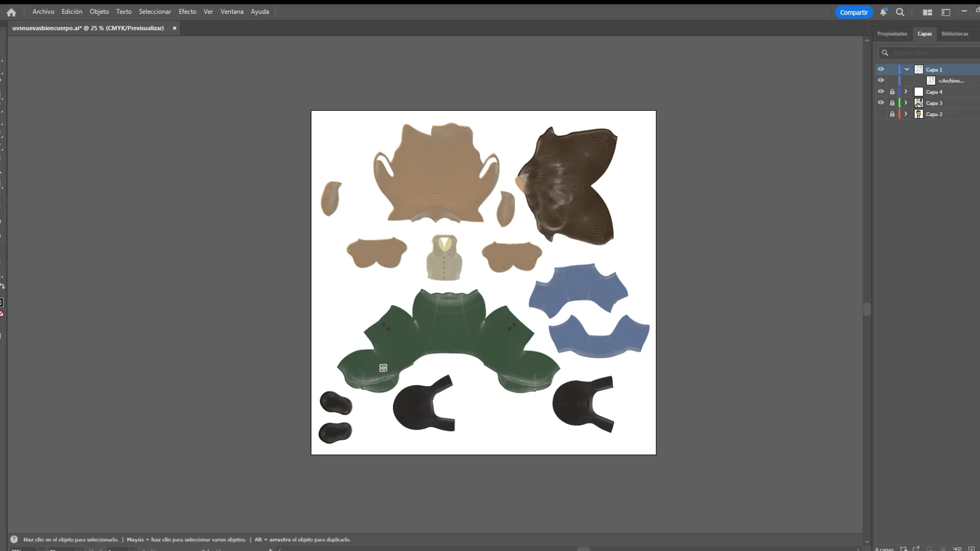This screenshot has height=551, width=980.
Task: Click the search magnifier in top bar
Action: (x=900, y=12)
